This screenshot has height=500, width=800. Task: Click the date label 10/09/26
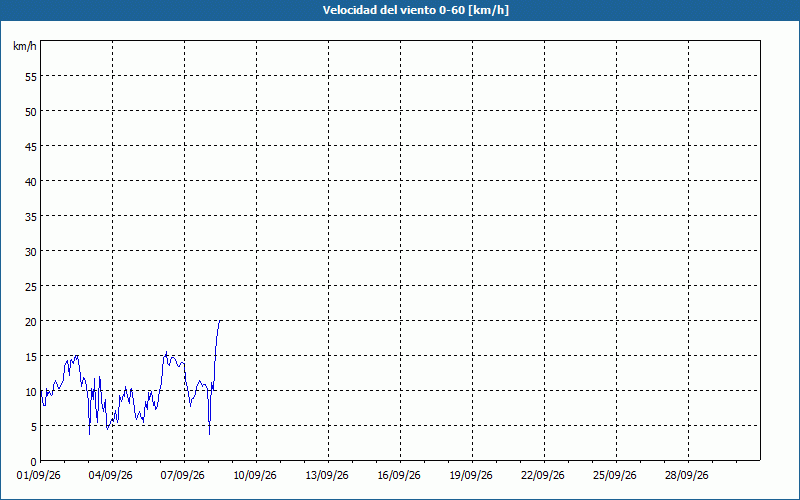255,476
